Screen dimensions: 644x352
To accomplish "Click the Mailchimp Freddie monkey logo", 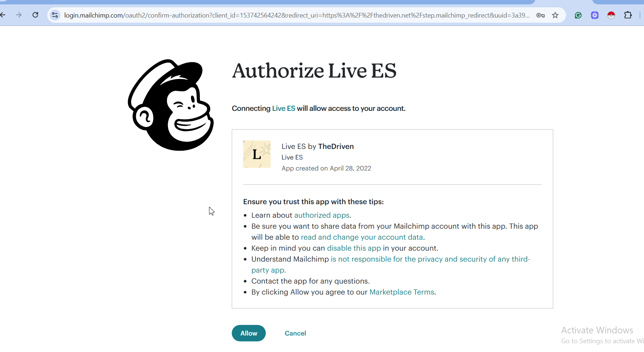I will coord(171,105).
